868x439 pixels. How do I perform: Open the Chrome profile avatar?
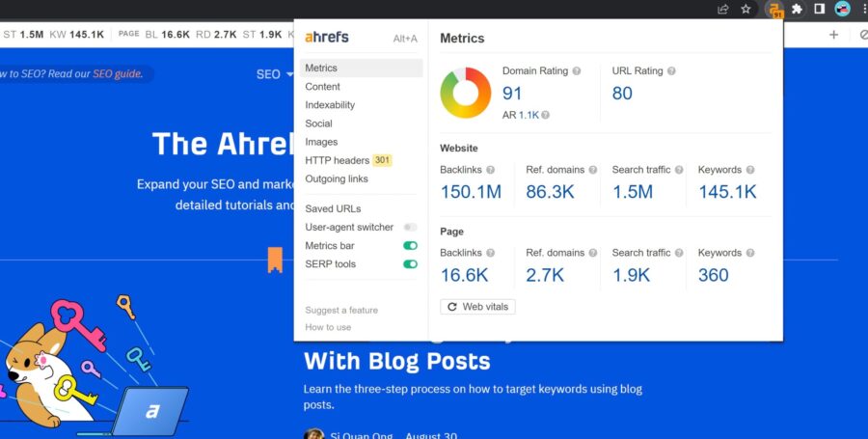pyautogui.click(x=843, y=9)
